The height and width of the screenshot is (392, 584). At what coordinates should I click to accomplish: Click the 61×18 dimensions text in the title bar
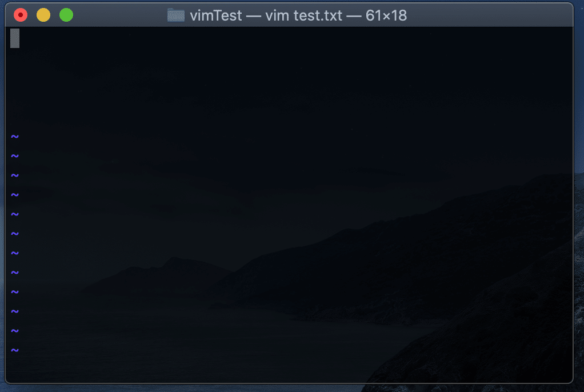point(386,15)
